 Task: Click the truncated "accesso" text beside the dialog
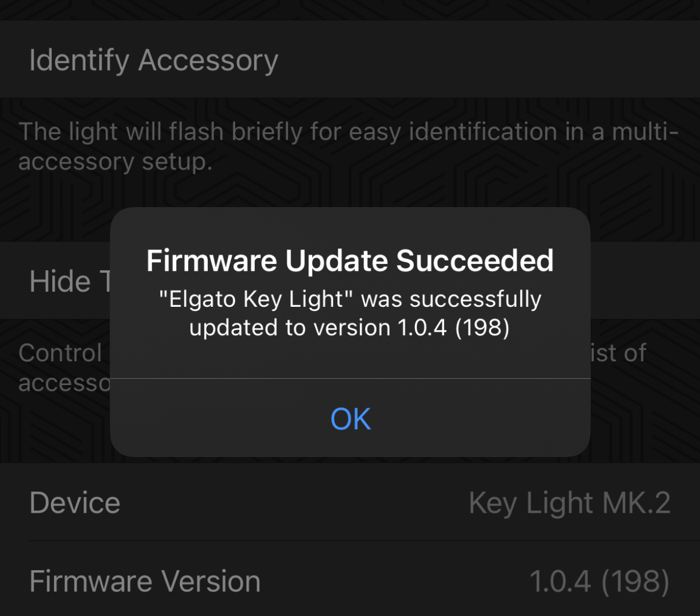[x=64, y=383]
